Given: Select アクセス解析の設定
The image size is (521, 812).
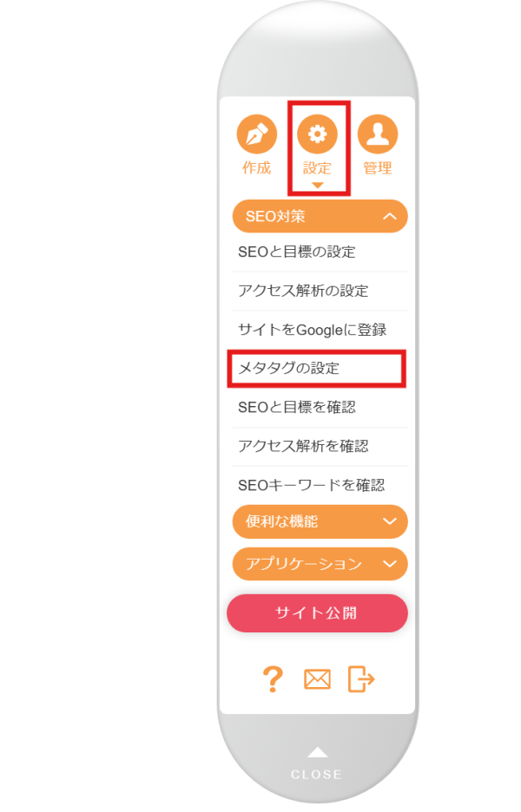Looking at the screenshot, I should [303, 291].
